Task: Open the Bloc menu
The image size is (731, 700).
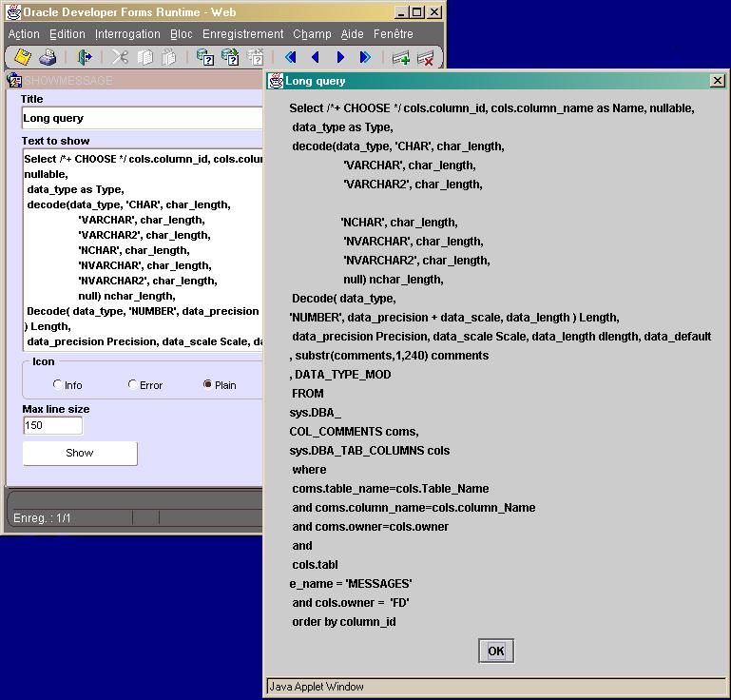Action: coord(181,34)
